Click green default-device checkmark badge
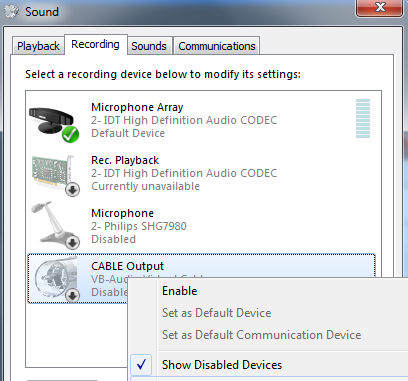This screenshot has width=408, height=381. (70, 135)
